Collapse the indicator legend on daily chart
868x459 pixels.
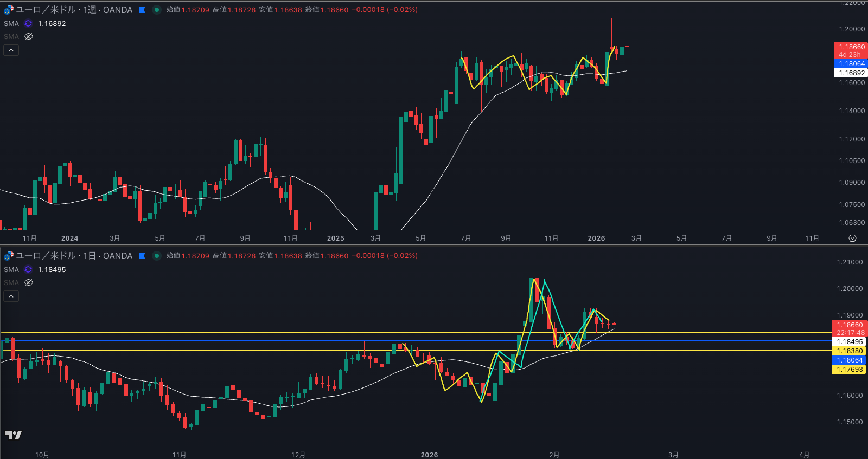pos(11,296)
